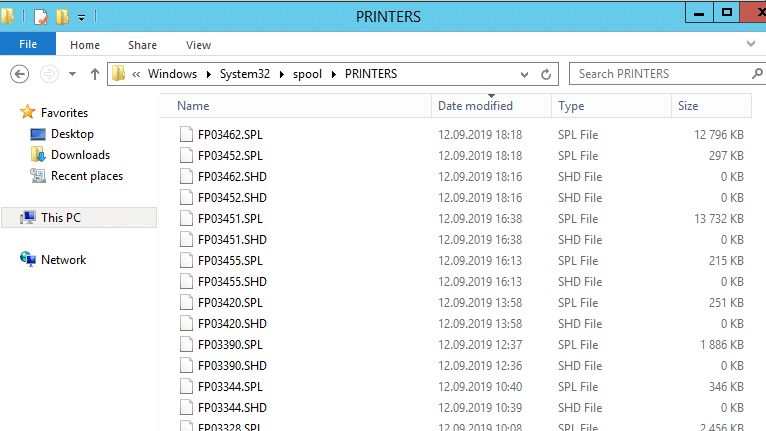Open the View ribbon tab
The image size is (766, 431).
[x=198, y=45]
